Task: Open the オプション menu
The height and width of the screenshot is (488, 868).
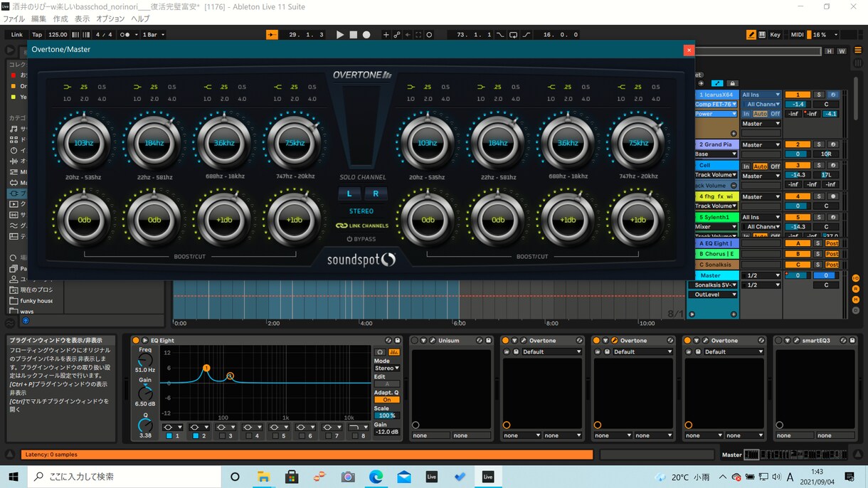Action: coord(110,19)
